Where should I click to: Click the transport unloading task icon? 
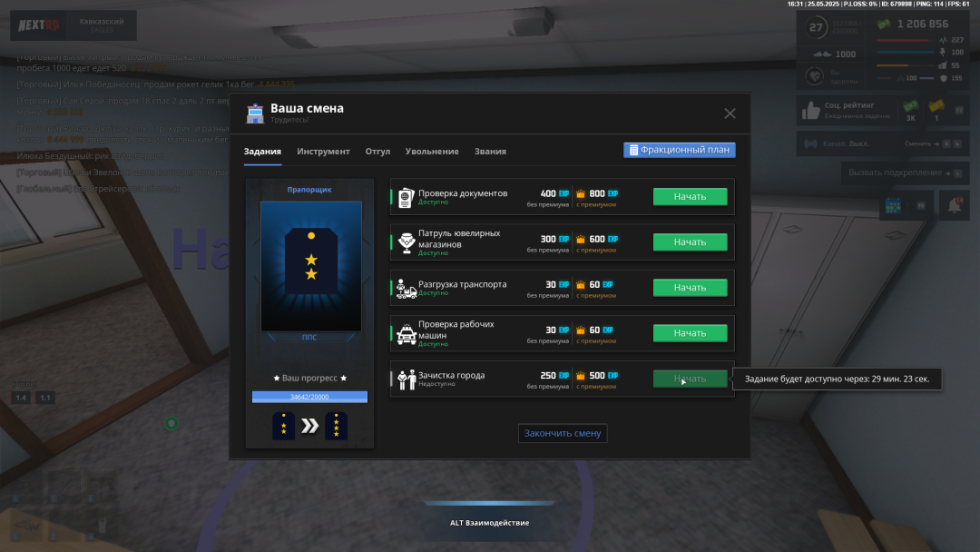click(x=406, y=289)
